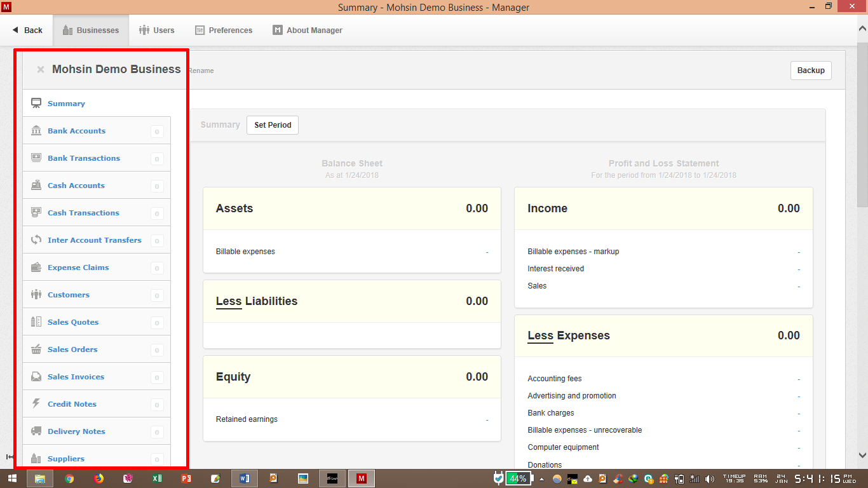
Task: Open Excel from the taskbar
Action: tap(156, 478)
